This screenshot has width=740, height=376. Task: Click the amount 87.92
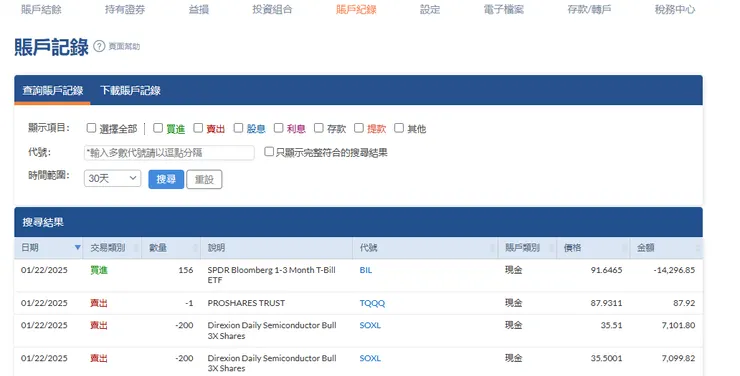pos(684,303)
